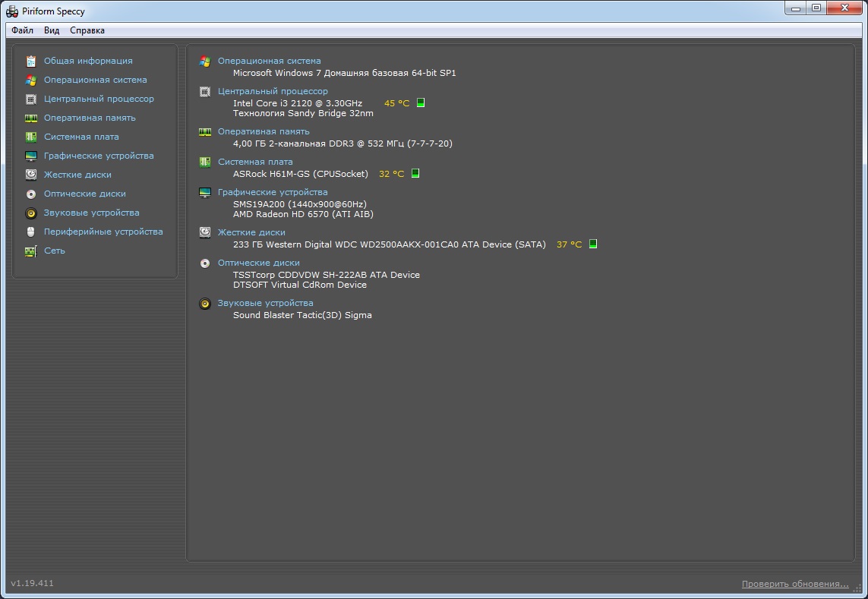
Task: Select sidebar label Системная плата
Action: pos(81,137)
